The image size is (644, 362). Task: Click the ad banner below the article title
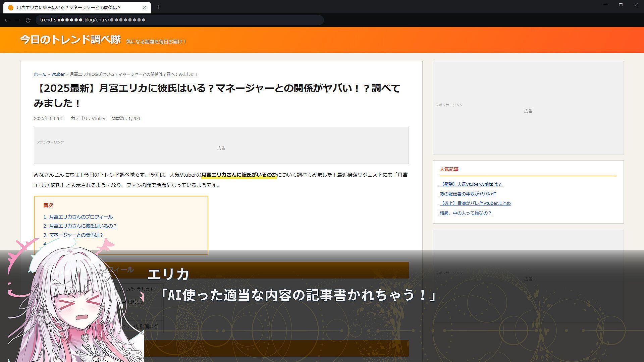coord(221,145)
